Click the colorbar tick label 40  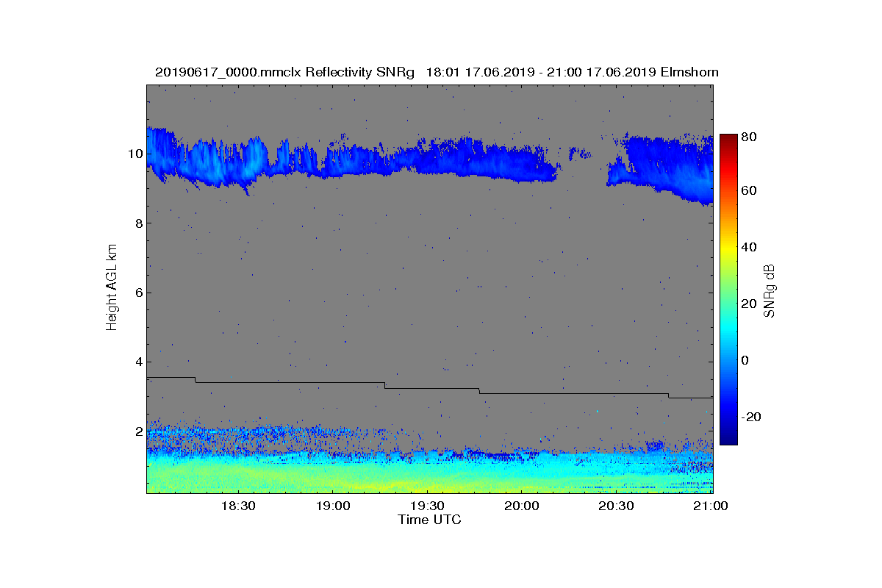tap(750, 247)
